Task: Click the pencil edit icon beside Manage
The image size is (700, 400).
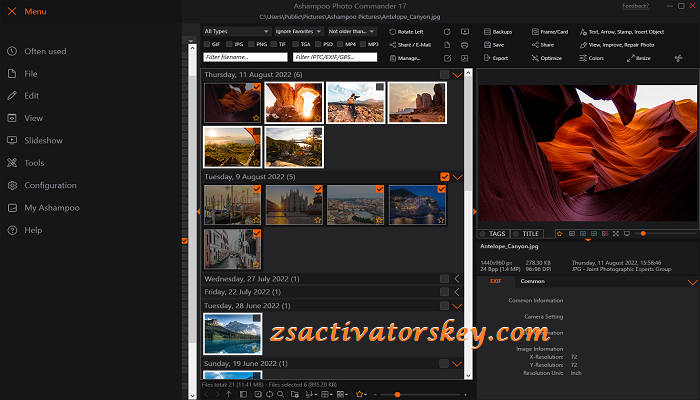Action: tap(447, 58)
